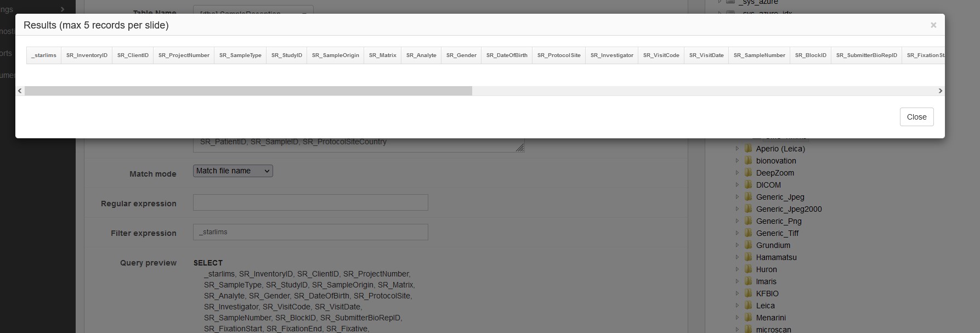Expand the Aperio (Leica) folder arrow

pyautogui.click(x=737, y=149)
